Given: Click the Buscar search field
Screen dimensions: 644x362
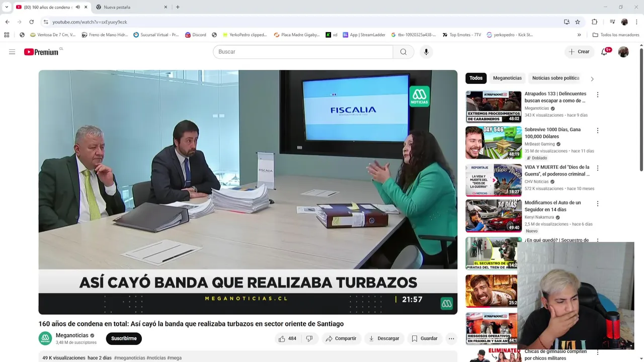Looking at the screenshot, I should 303,52.
